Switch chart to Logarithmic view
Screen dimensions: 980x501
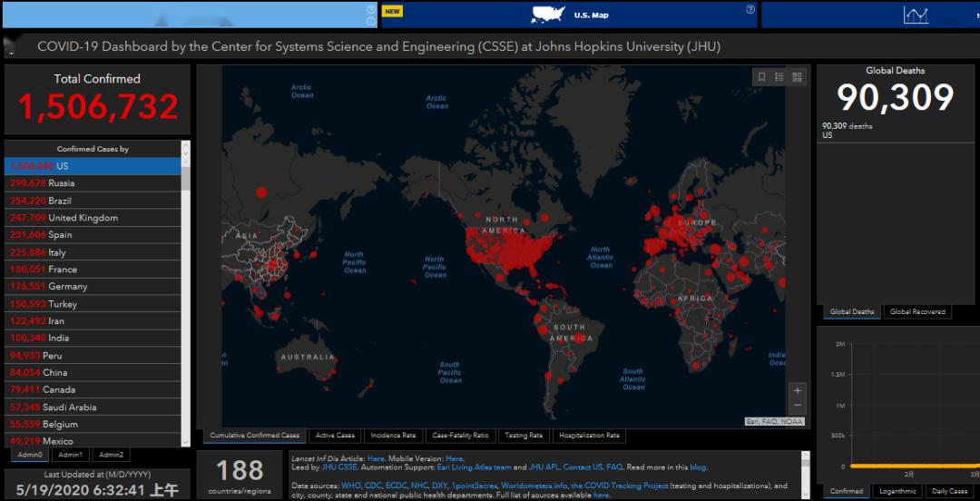click(x=897, y=491)
